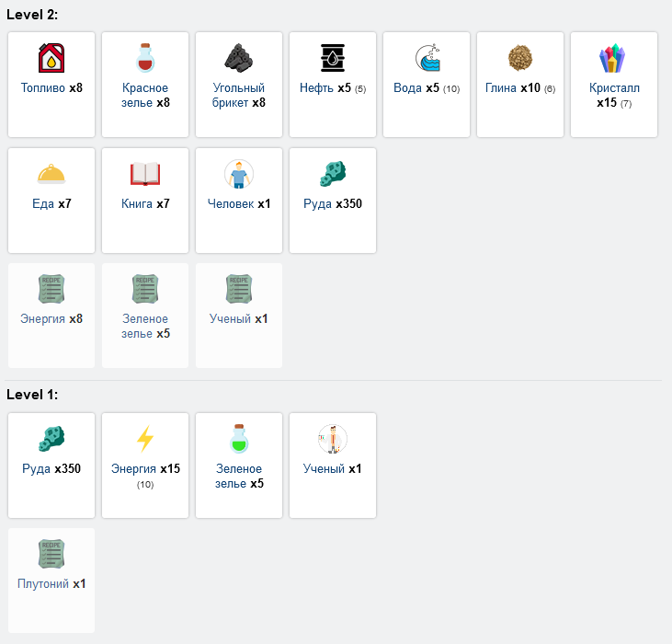Click the Level 1: heading

pos(32,395)
